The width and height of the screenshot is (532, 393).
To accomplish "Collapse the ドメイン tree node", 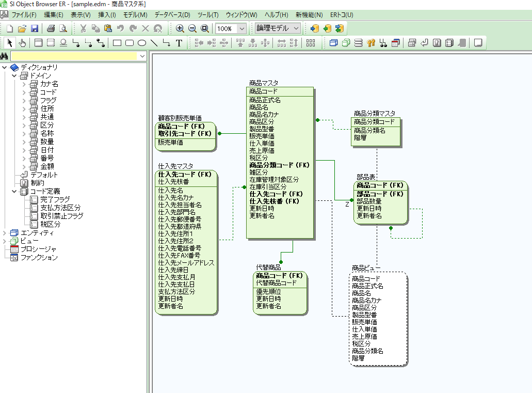I will [14, 75].
